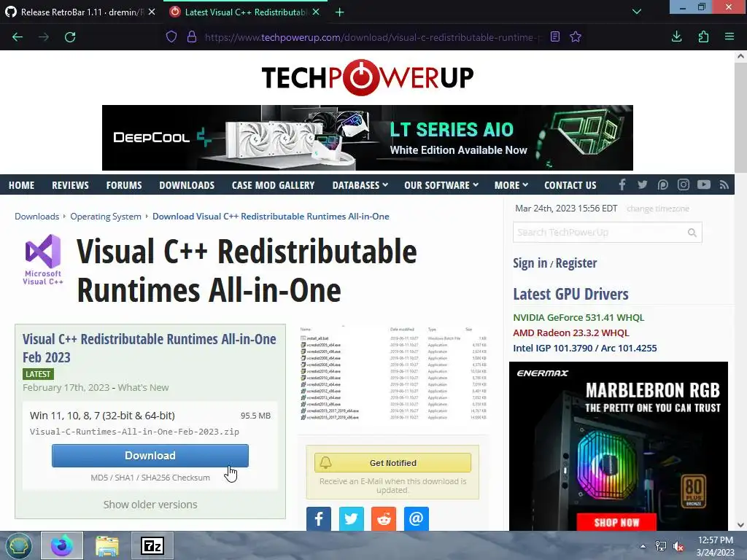Go to HOME in the navigation bar
The height and width of the screenshot is (560, 747).
[x=21, y=185]
